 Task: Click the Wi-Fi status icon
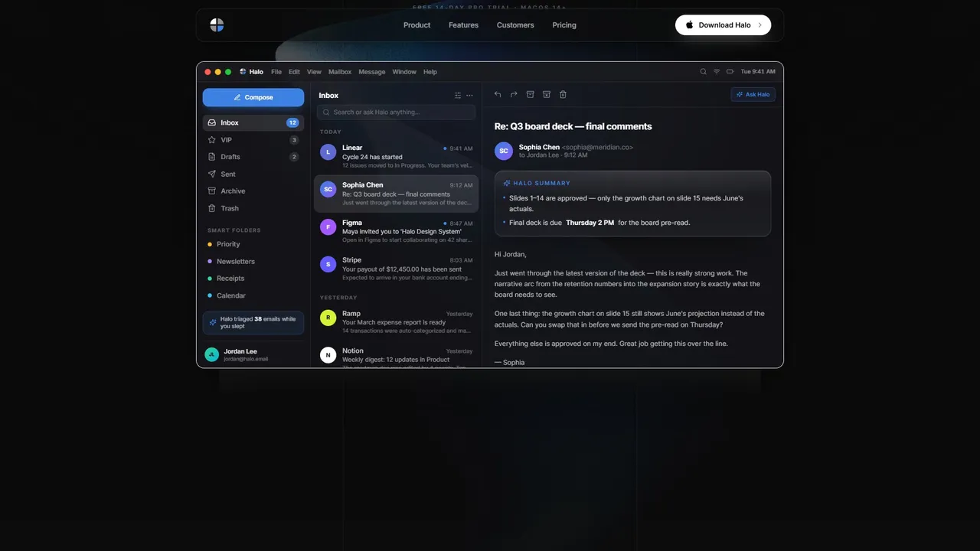coord(717,72)
